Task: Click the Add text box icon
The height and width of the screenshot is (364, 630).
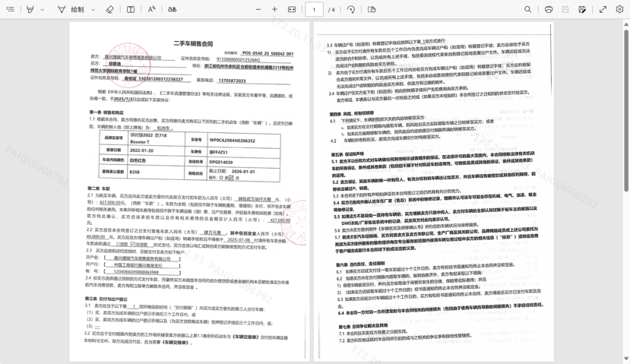Action: click(x=131, y=10)
